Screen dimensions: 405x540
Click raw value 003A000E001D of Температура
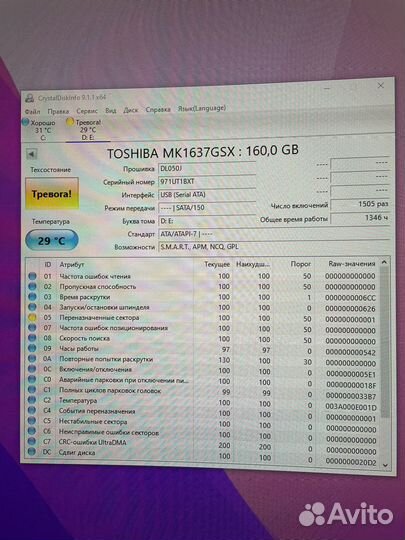point(351,407)
